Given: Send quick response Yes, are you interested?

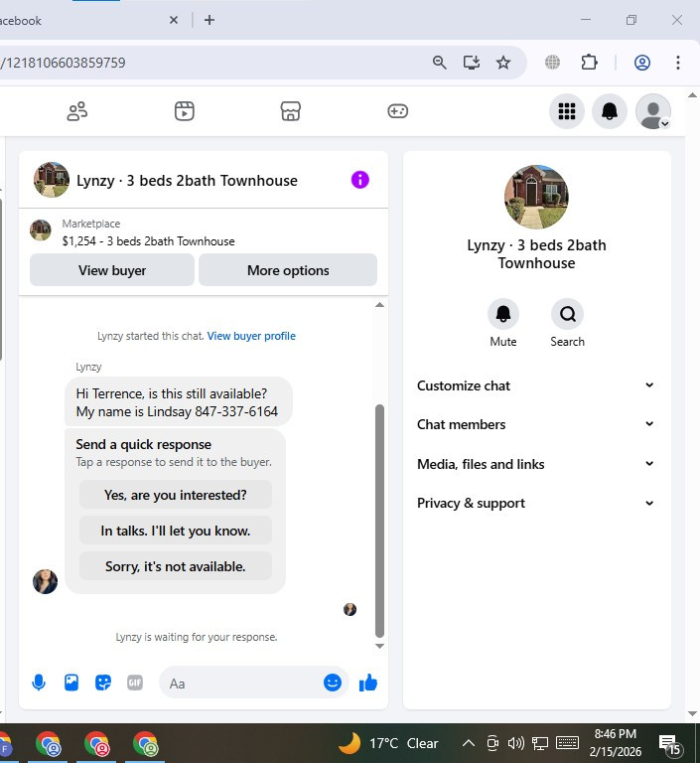Looking at the screenshot, I should click(x=175, y=495).
